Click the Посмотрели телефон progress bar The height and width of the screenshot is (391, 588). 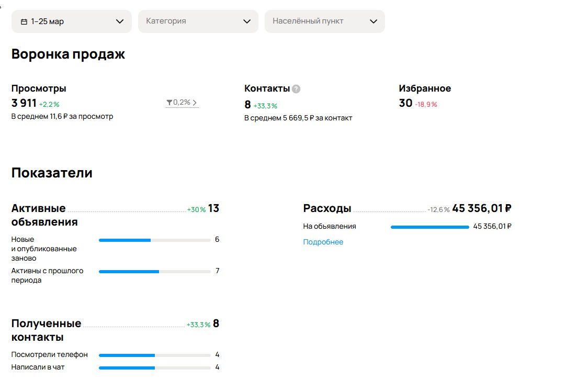pyautogui.click(x=154, y=355)
